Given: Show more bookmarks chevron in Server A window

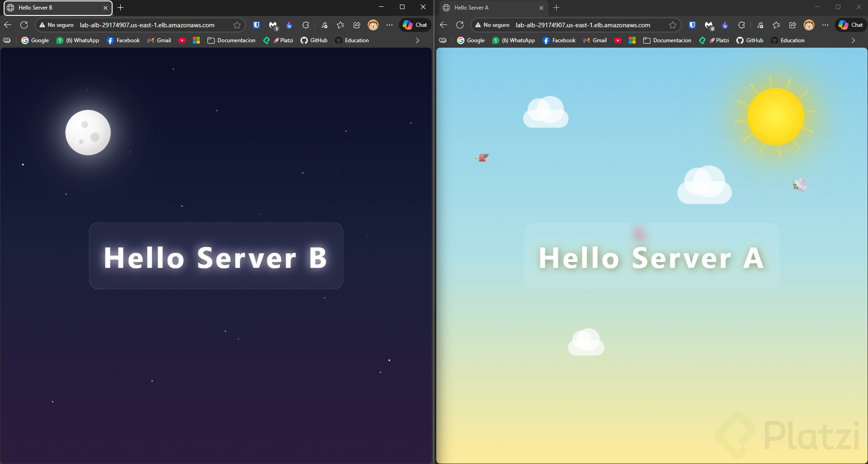Looking at the screenshot, I should tap(853, 40).
